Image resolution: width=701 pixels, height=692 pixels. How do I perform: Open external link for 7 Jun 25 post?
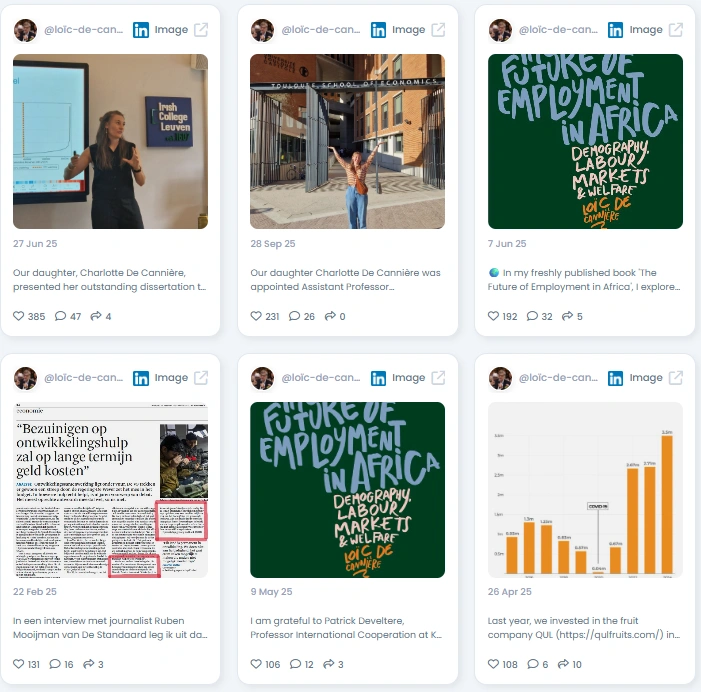tap(676, 30)
